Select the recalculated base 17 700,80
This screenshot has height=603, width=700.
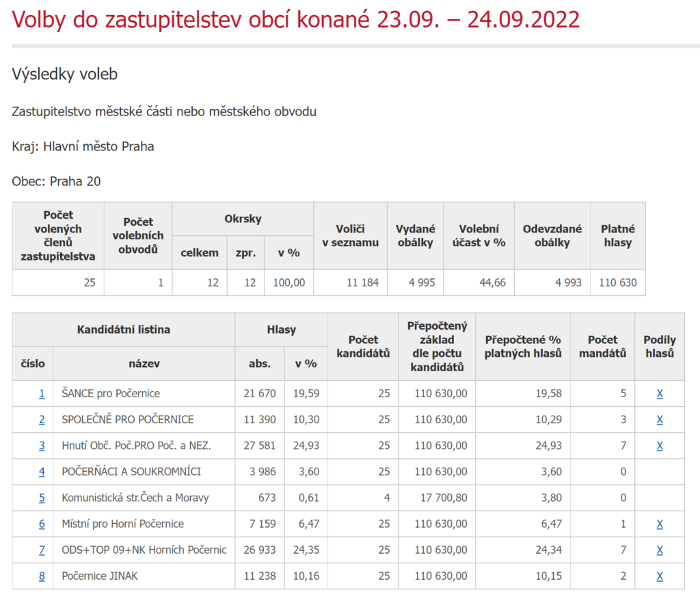point(444,498)
